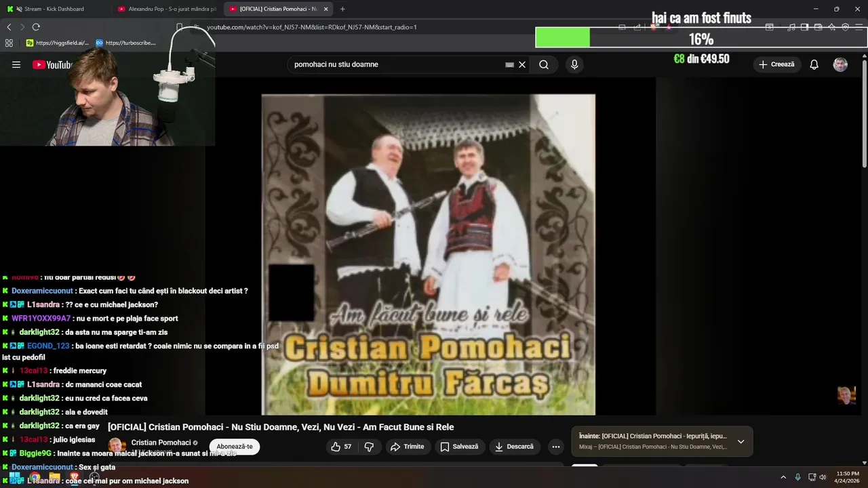Screen dimensions: 868x488
Task: Open the YouTube account avatar menu
Action: [x=840, y=64]
